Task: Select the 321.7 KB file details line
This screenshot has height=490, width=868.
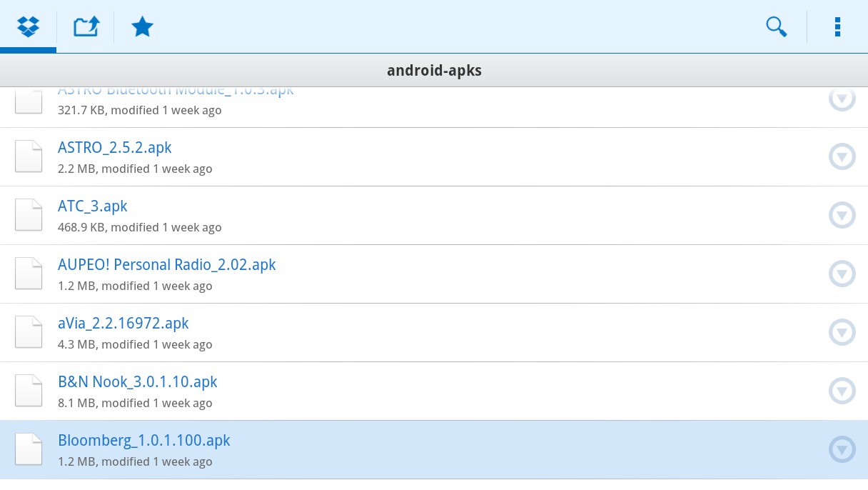Action: pyautogui.click(x=140, y=110)
